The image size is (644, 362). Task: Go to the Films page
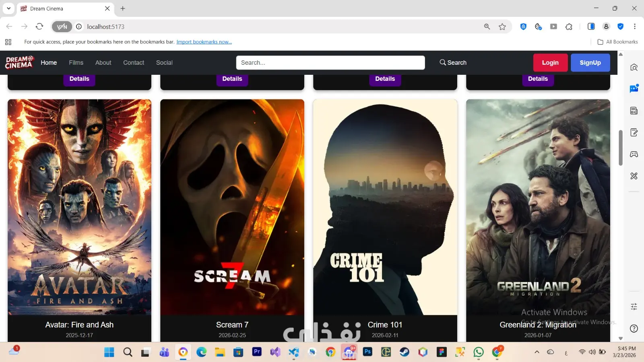76,63
